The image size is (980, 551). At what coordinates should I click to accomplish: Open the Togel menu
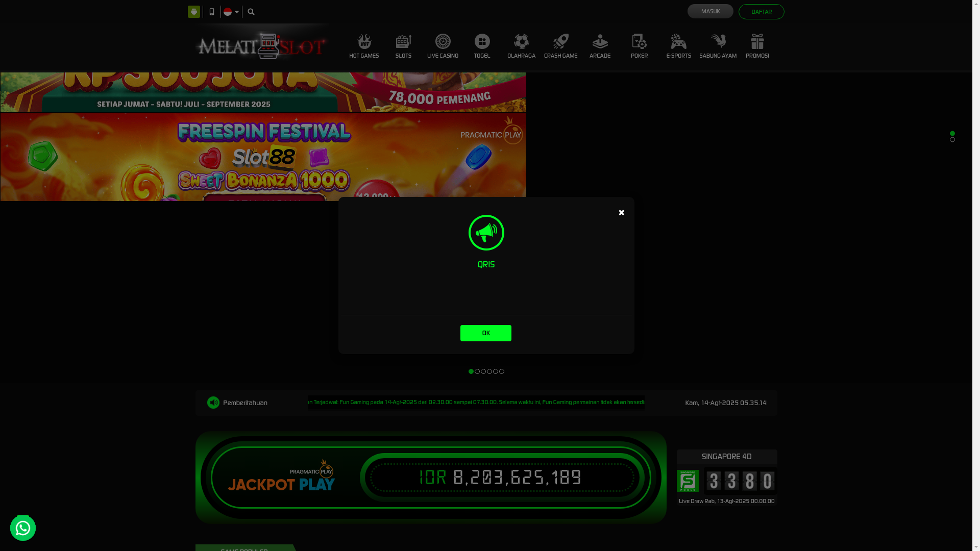tap(482, 46)
